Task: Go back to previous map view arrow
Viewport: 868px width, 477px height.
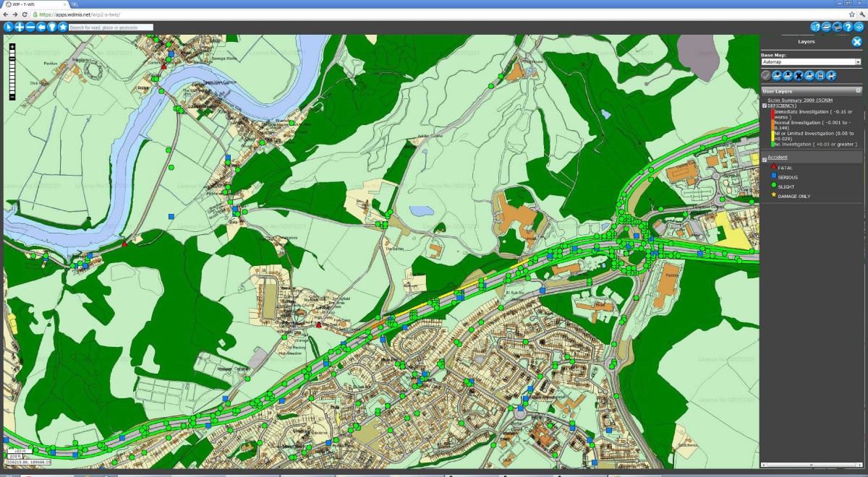Action: click(x=41, y=27)
